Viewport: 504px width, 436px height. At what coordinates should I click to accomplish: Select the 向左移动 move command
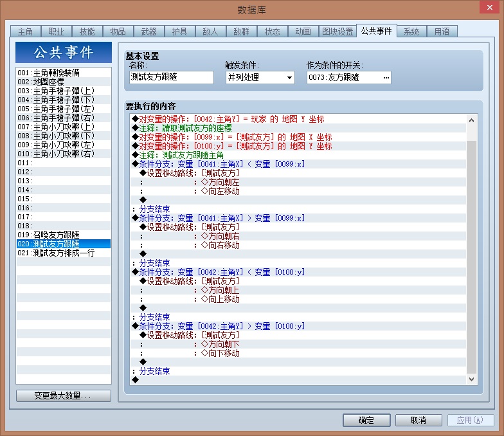tap(298, 191)
